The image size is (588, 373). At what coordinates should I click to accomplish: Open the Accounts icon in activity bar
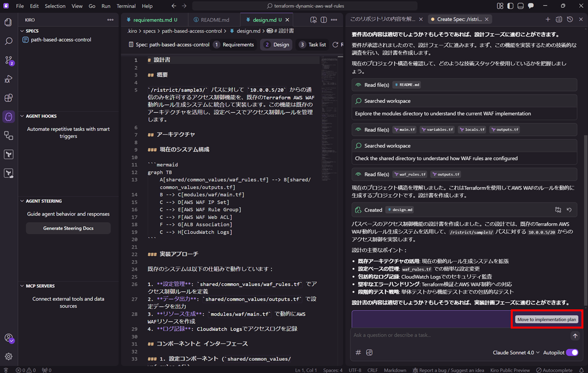tap(9, 338)
